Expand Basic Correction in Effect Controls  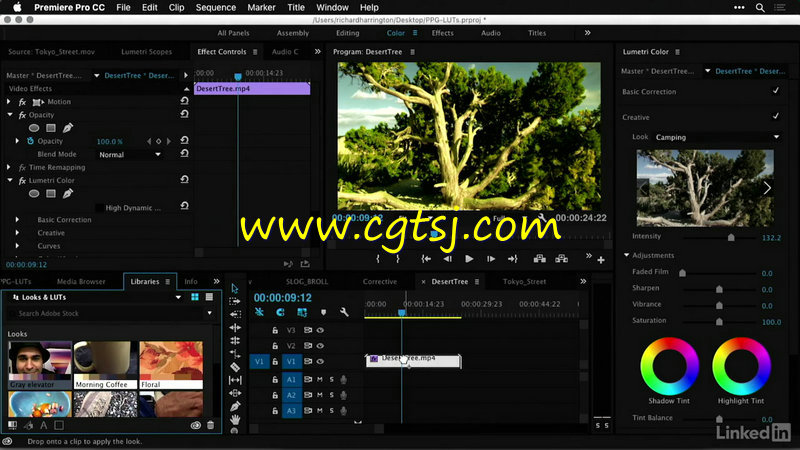17,219
